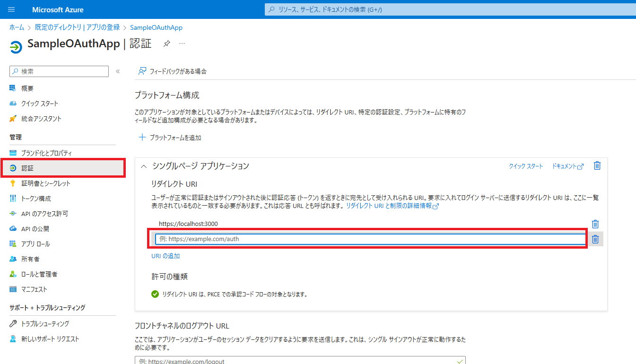Delete the シングルページ アプリケーション platform

(597, 165)
